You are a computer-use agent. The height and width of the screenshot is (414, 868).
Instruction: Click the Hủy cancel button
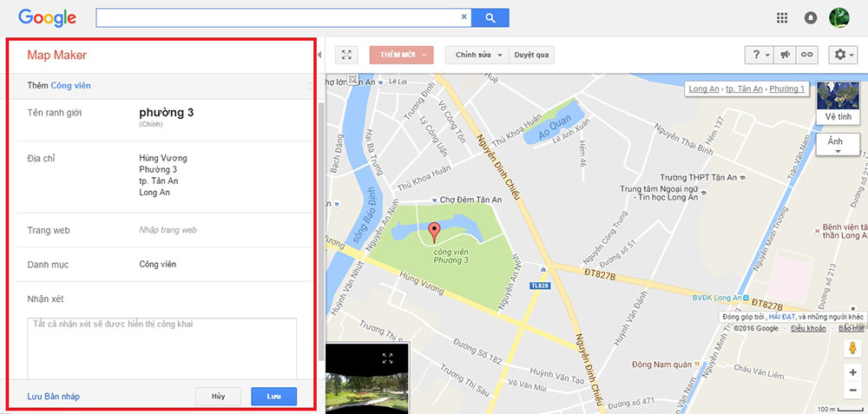(218, 397)
